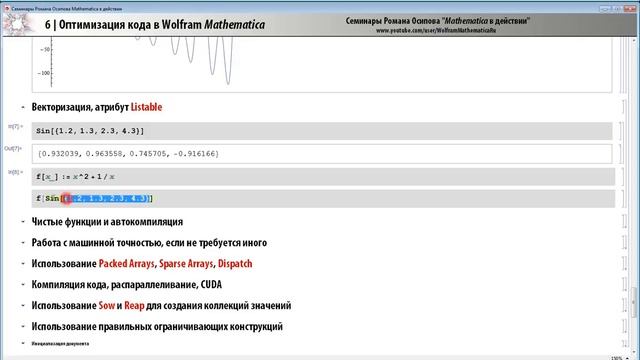Select the output {0.932039, 0.963558, ...} cell
640x360 pixels.
point(322,154)
